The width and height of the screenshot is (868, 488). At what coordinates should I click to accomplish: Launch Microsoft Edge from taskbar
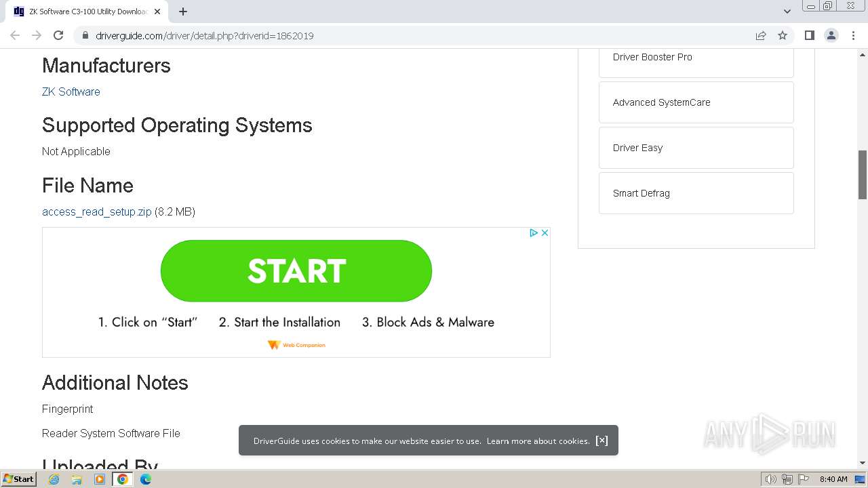click(x=146, y=479)
